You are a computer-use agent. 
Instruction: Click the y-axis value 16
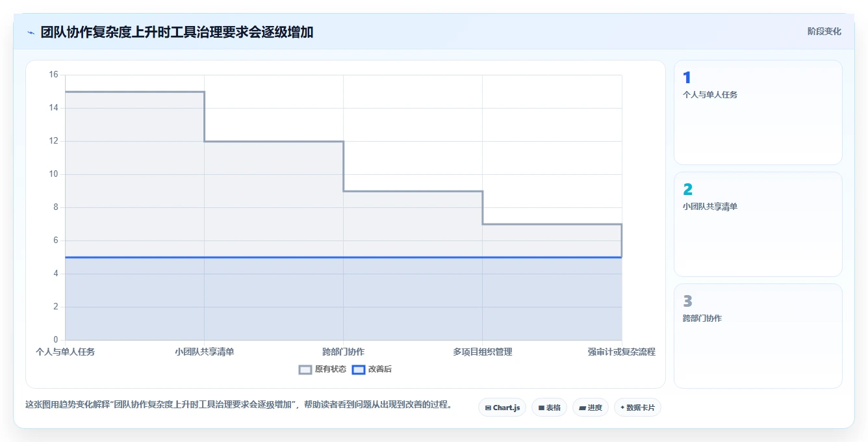click(54, 75)
